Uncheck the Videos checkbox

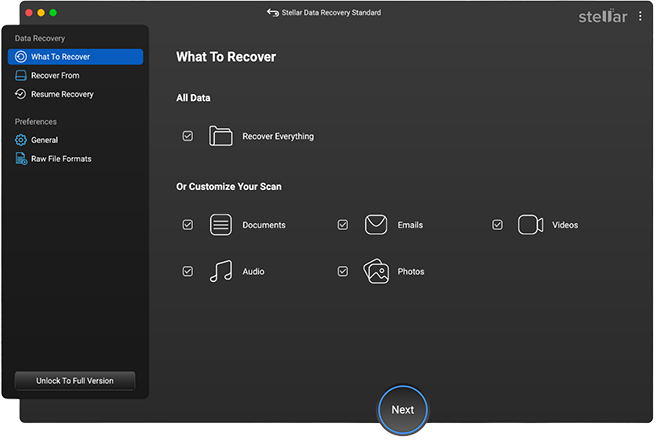tap(497, 225)
